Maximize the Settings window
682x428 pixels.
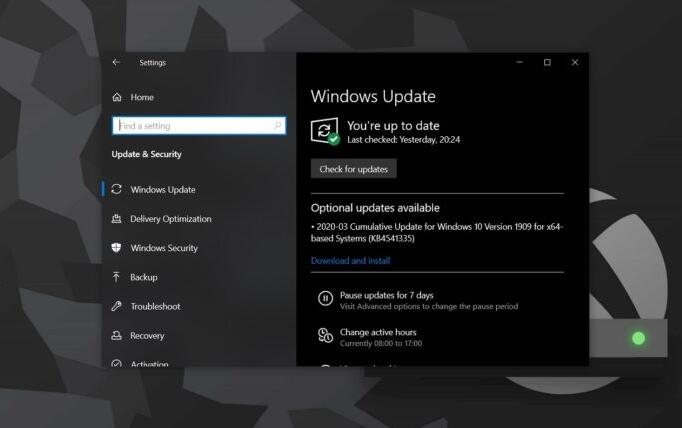point(547,62)
